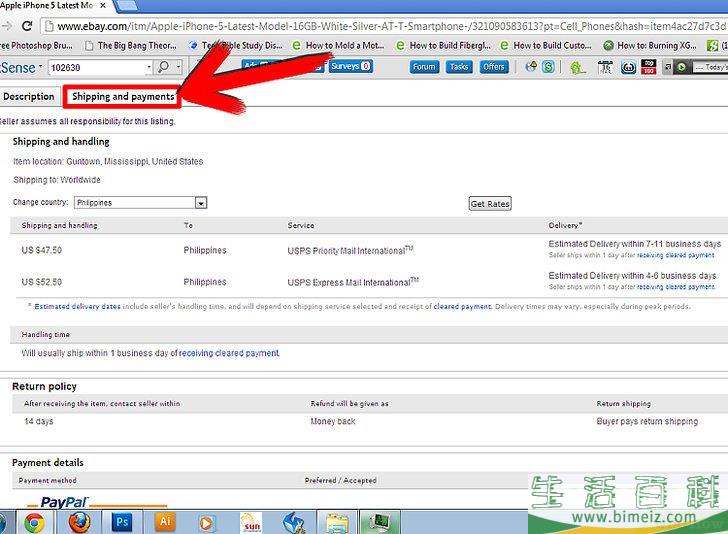Click the 14 days return policy value
Viewport: 728px width, 534px height.
(39, 421)
